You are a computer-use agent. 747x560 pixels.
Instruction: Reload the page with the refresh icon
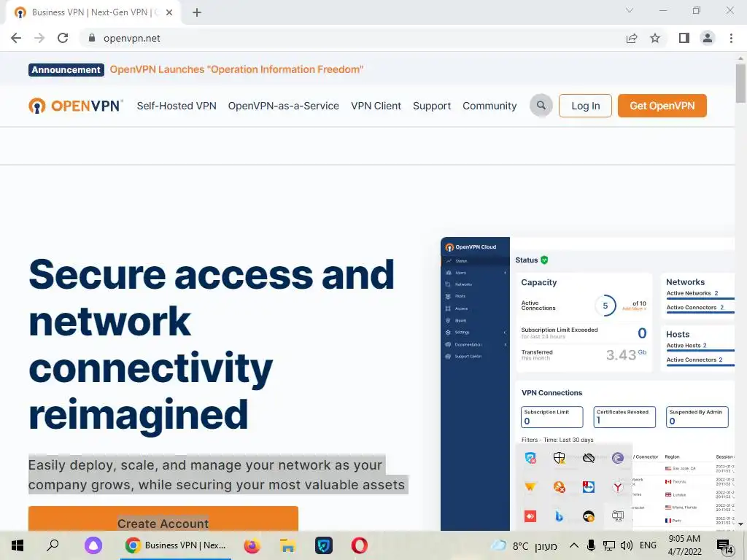point(63,38)
